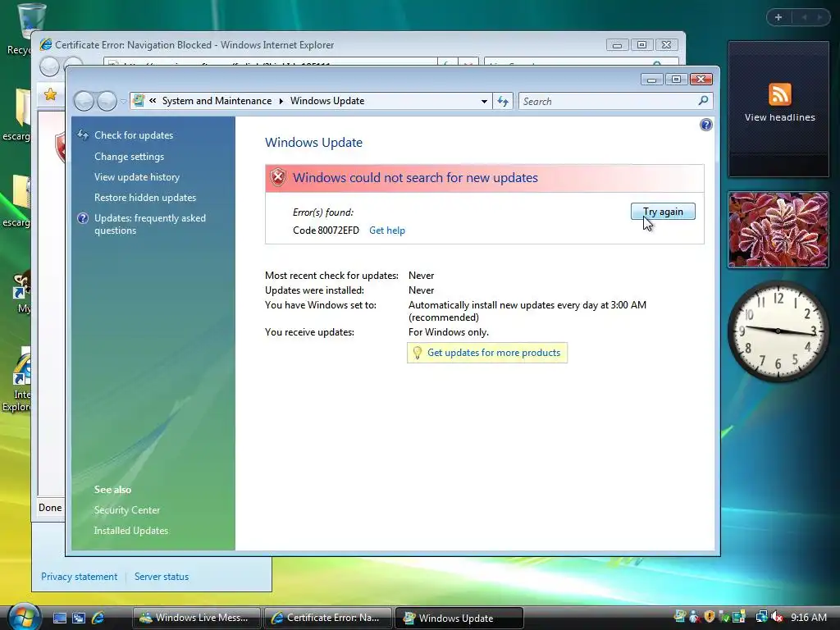Viewport: 840px width, 630px height.
Task: Click the Get help link
Action: click(x=387, y=231)
